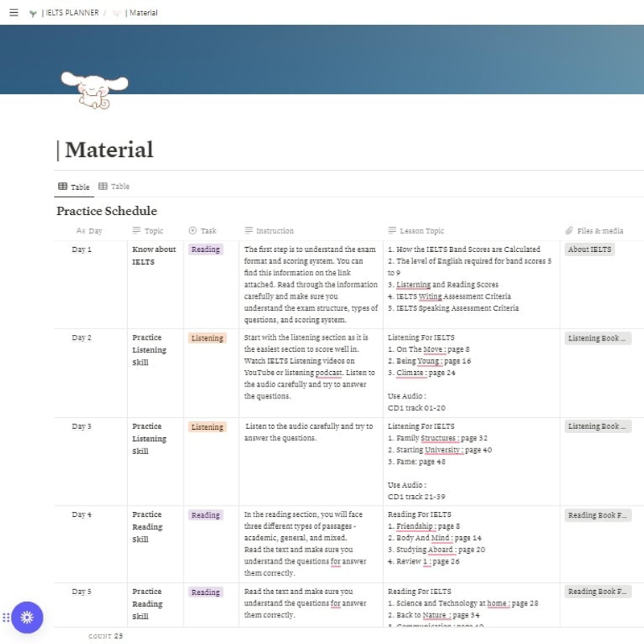The image size is (644, 644).
Task: Open Notion AI via the purple sparkle button
Action: click(27, 617)
